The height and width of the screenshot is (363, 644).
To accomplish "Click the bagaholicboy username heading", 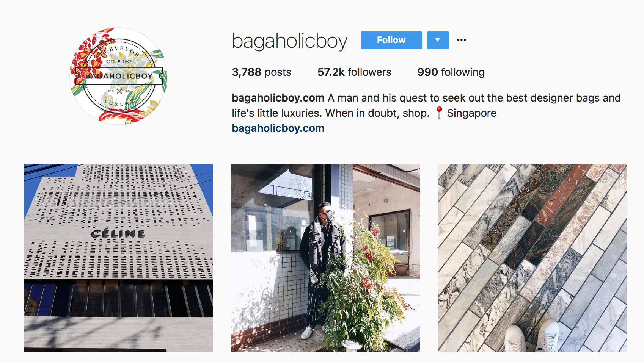I will (x=290, y=41).
